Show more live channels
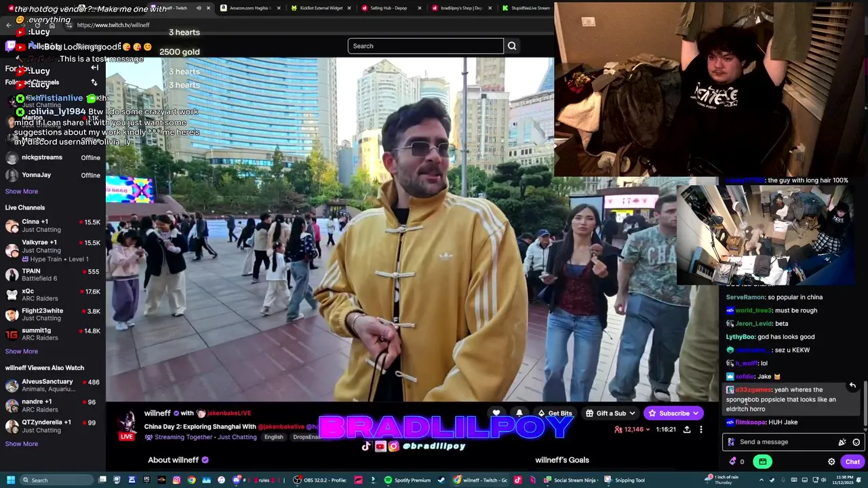 [x=22, y=351]
